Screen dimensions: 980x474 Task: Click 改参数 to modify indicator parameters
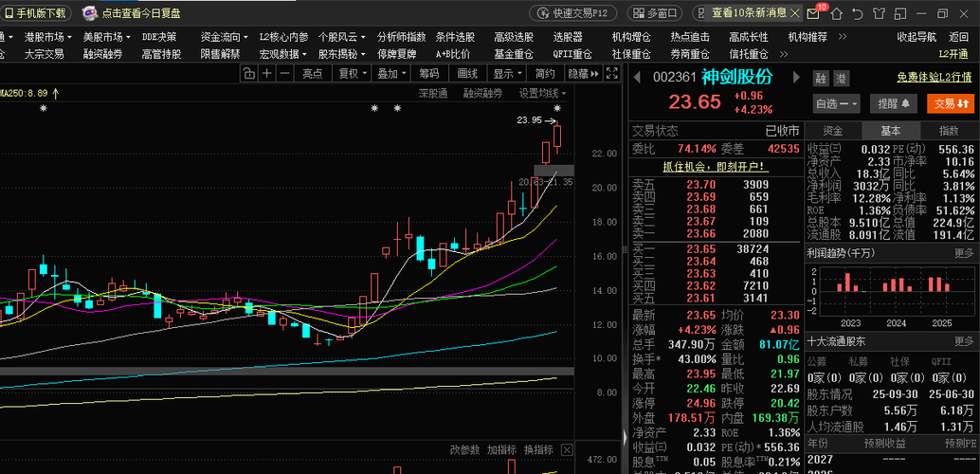pos(465,449)
